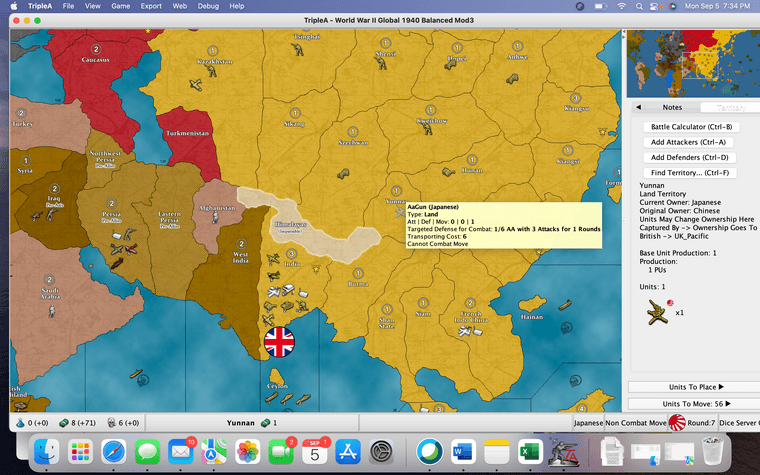Viewport: 760px width, 475px height.
Task: Open Control Center in the menu bar
Action: [655, 6]
